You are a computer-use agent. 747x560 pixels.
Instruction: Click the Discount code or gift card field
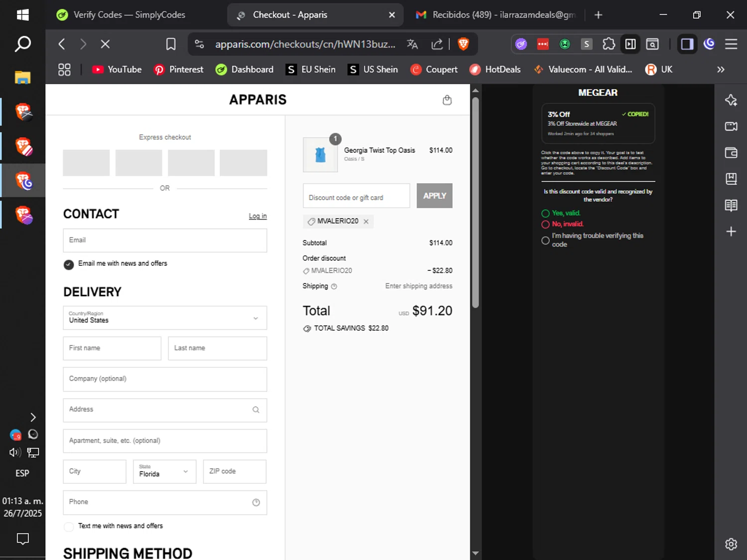357,196
